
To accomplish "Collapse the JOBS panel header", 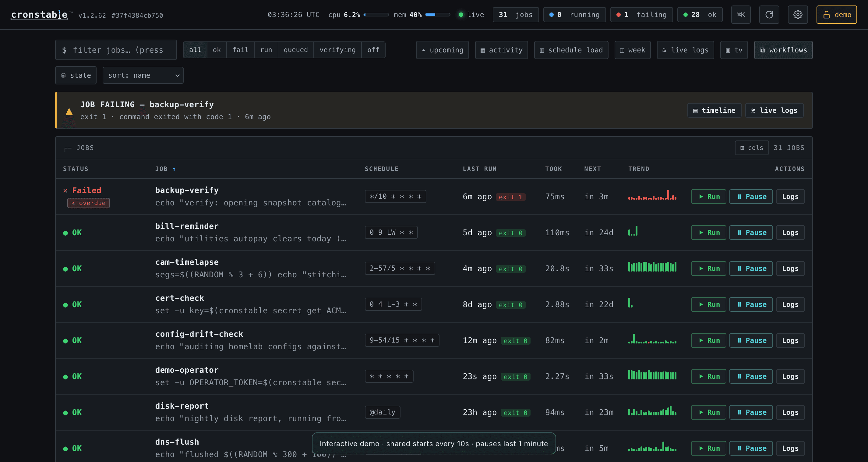I will tap(79, 148).
